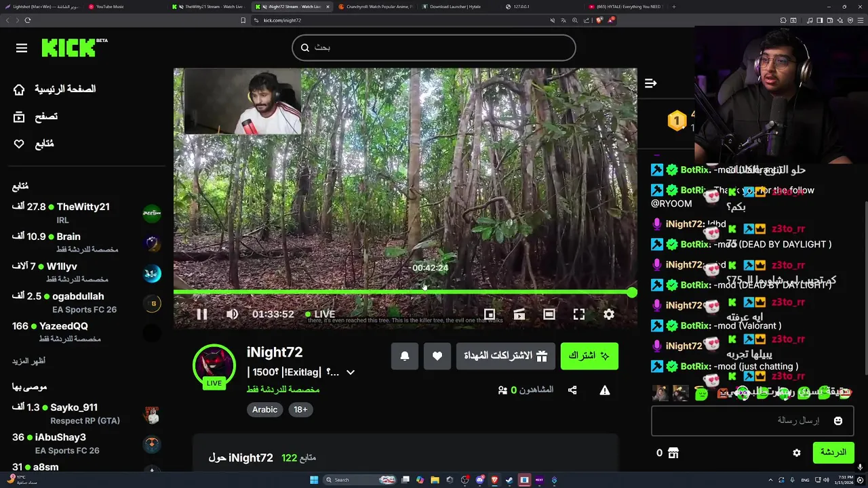Open W1llyv channel in sidebar
This screenshot has height=488, width=868.
pos(86,272)
